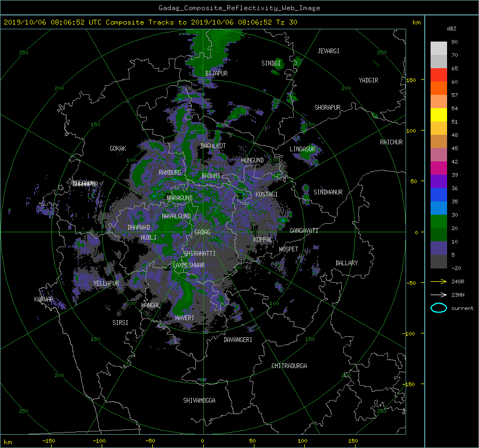Screen dimensions: 479x448
Task: Click the 'Tz 30' text in the header
Action: [286, 22]
